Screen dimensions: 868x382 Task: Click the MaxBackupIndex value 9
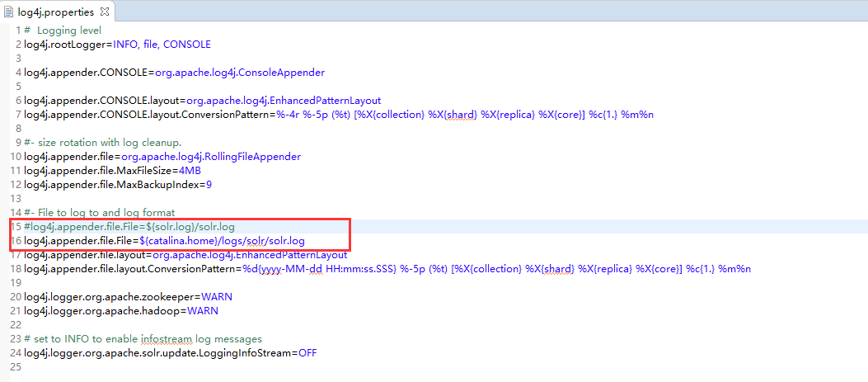pos(209,184)
